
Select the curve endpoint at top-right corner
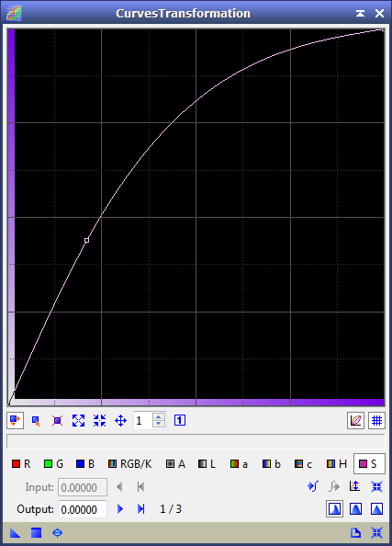pos(383,30)
